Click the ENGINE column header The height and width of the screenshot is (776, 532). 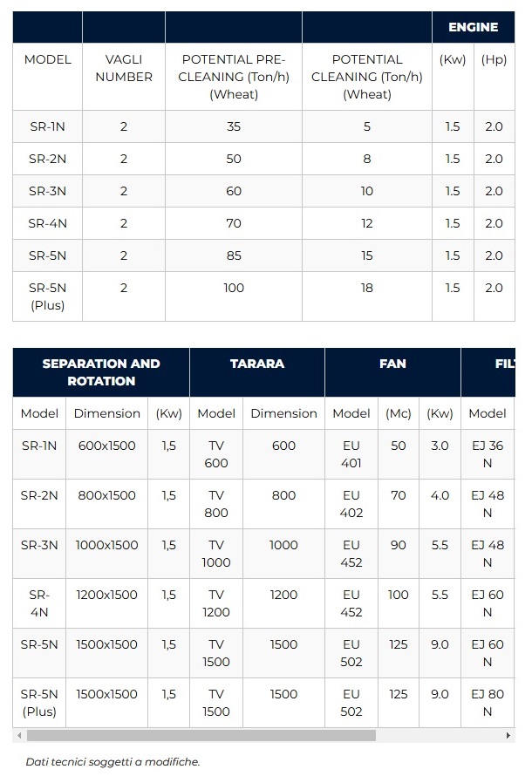pyautogui.click(x=473, y=27)
